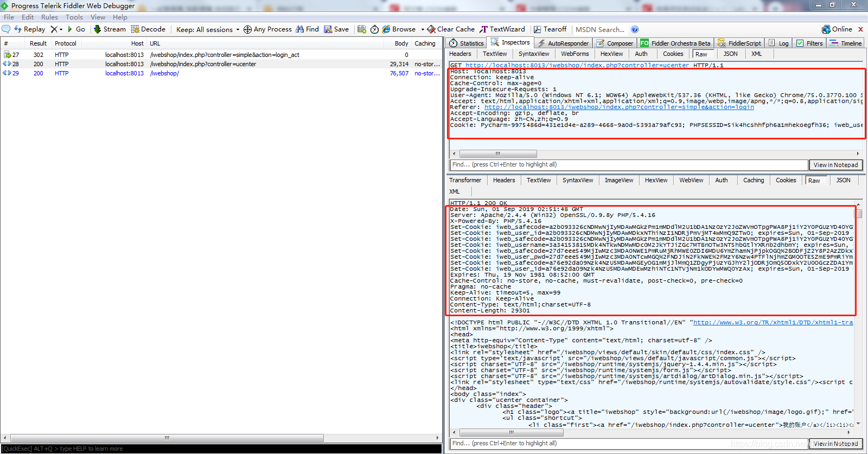Switch to the Inspectors tab
Viewport: 868px width, 454px height.
pos(510,42)
